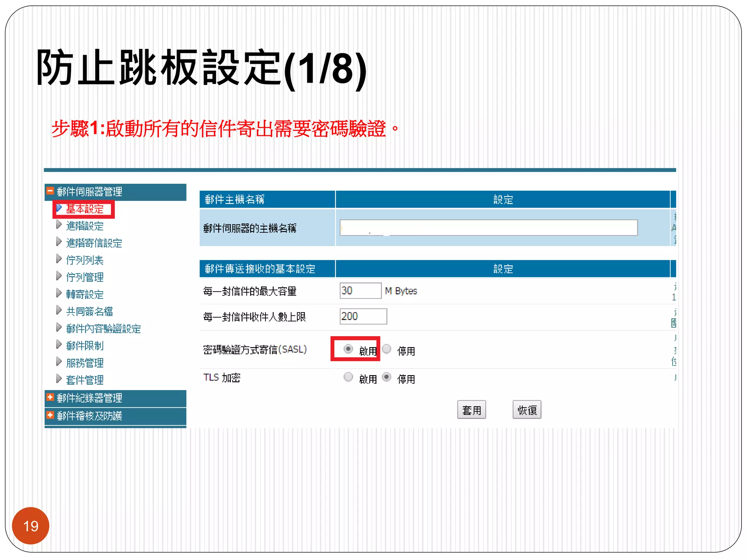Disable TLS 加密 (停用)

pos(387,377)
